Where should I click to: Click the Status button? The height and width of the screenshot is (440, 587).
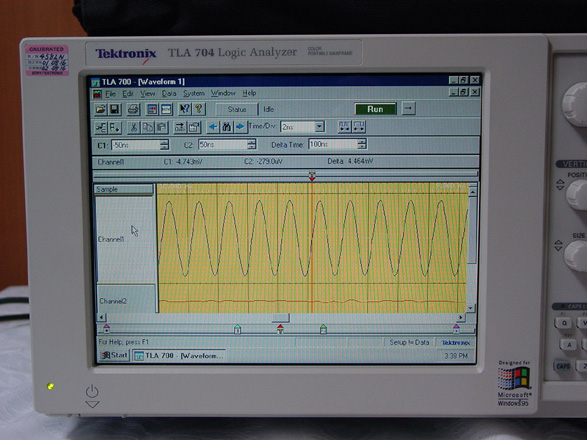pyautogui.click(x=237, y=109)
